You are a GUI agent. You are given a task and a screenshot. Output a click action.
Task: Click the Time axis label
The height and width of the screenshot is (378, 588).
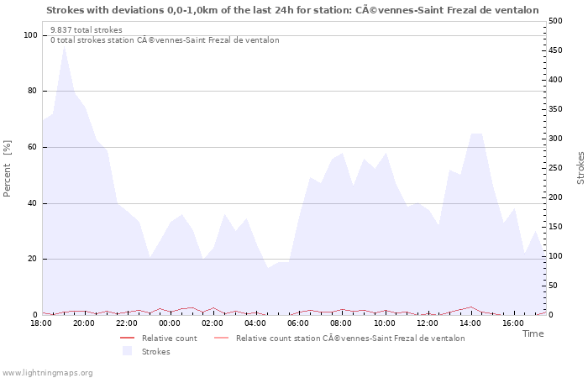(x=533, y=333)
